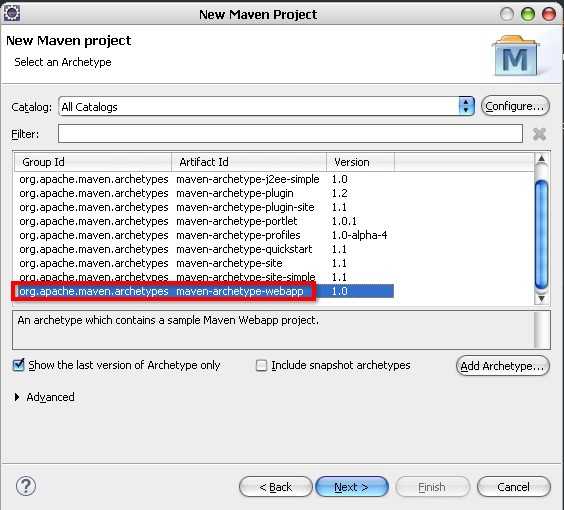This screenshot has height=510, width=564.
Task: Cancel the New Maven Project wizard
Action: (513, 487)
